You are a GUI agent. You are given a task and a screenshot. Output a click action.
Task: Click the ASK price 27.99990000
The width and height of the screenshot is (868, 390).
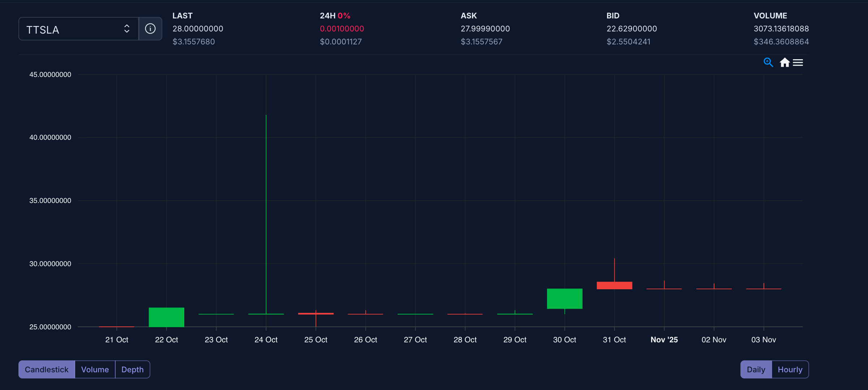pyautogui.click(x=485, y=29)
